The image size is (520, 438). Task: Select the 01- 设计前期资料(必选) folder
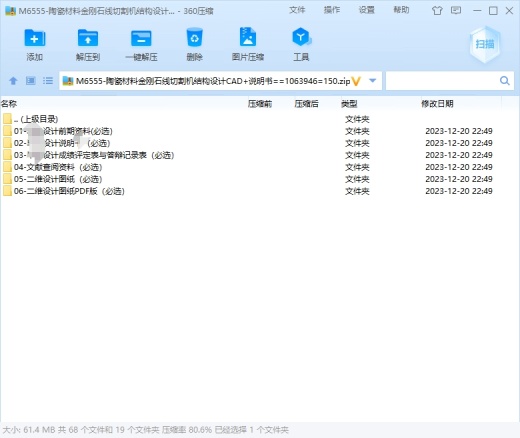click(x=63, y=131)
